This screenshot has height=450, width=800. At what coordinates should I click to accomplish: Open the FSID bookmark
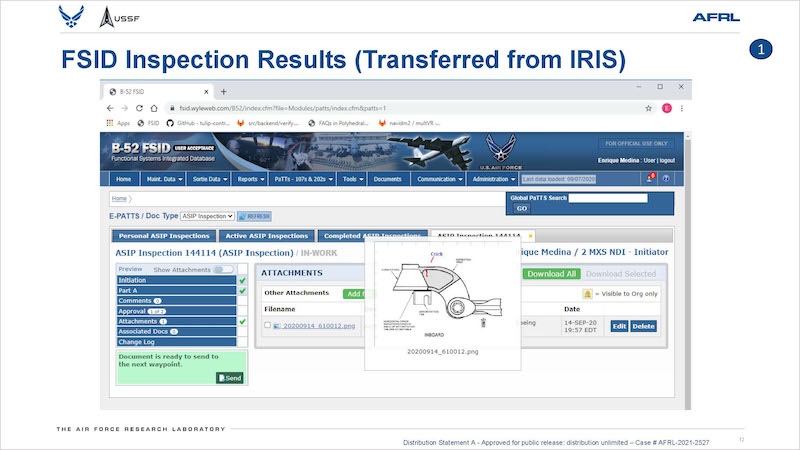(x=148, y=123)
